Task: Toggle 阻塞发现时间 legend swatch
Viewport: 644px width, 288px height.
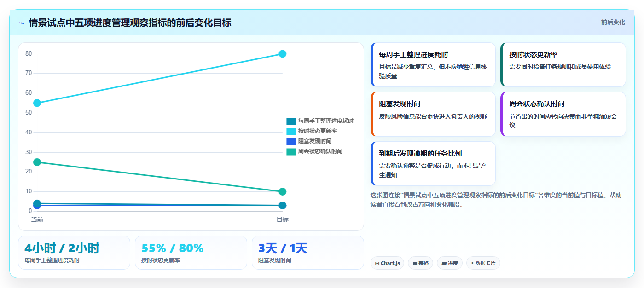Action: [x=291, y=141]
